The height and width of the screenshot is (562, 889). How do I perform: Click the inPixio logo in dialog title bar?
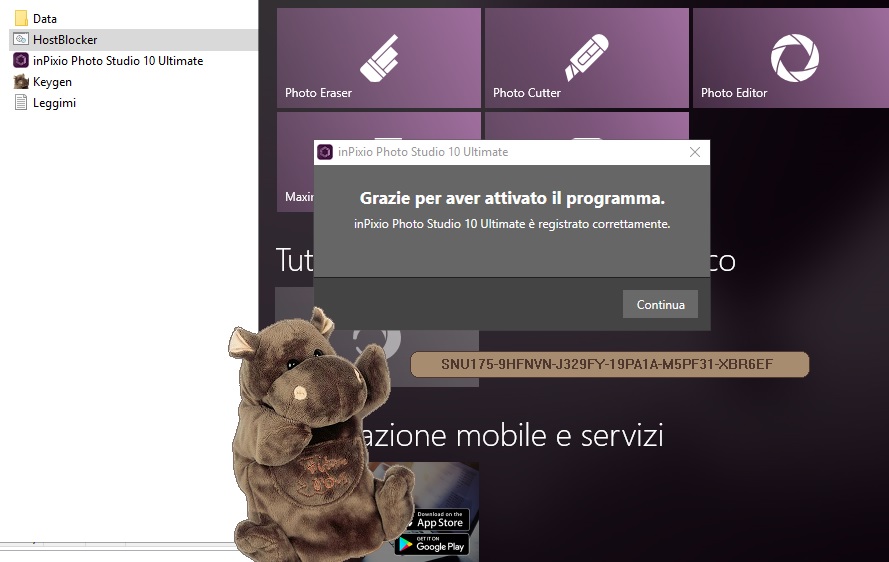click(x=325, y=152)
